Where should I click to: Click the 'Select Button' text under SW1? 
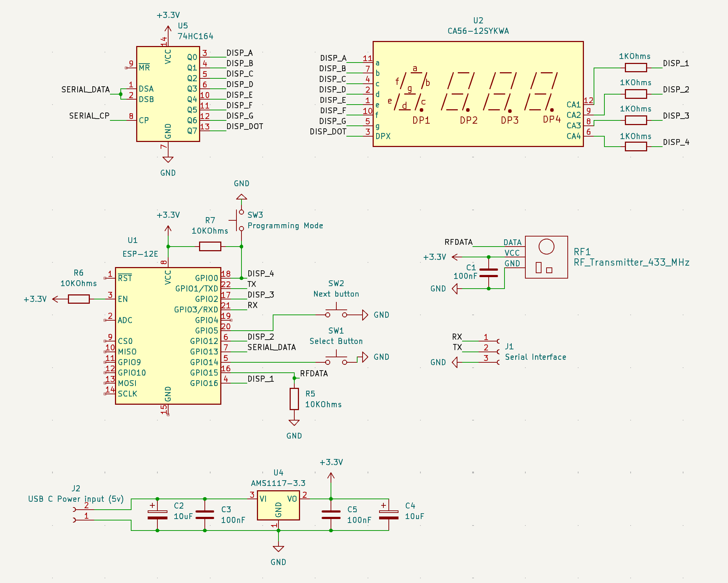coord(336,341)
